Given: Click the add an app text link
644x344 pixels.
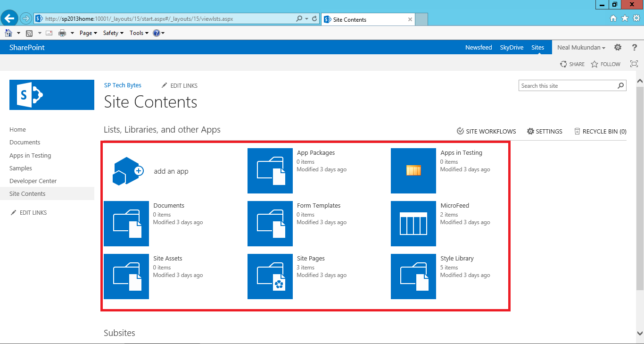Looking at the screenshot, I should [x=171, y=171].
